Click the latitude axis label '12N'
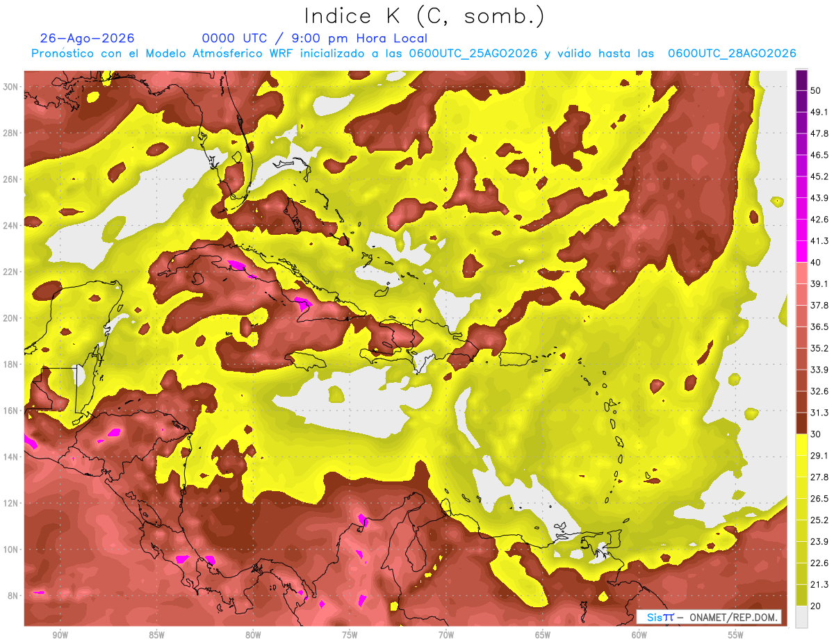The width and height of the screenshot is (834, 644). (x=12, y=503)
